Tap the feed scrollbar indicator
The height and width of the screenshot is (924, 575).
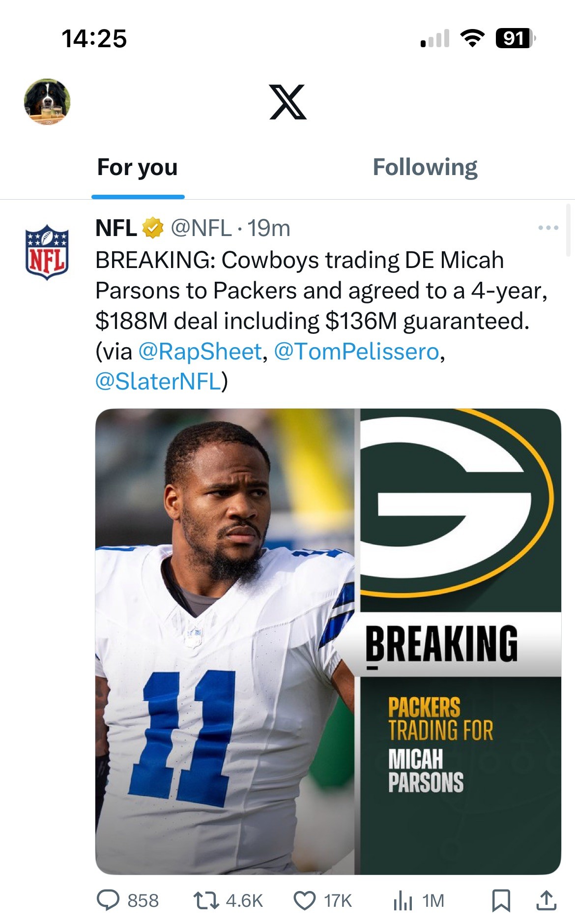568,230
